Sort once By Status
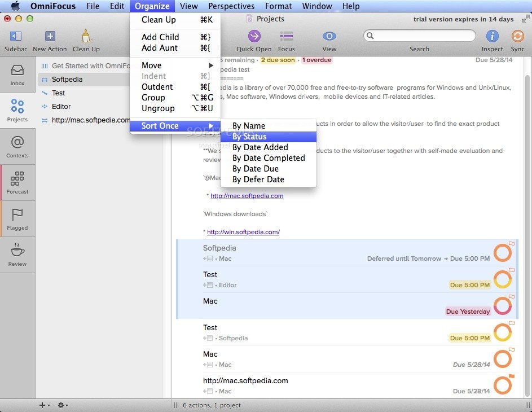This screenshot has height=412, width=532. [269, 137]
